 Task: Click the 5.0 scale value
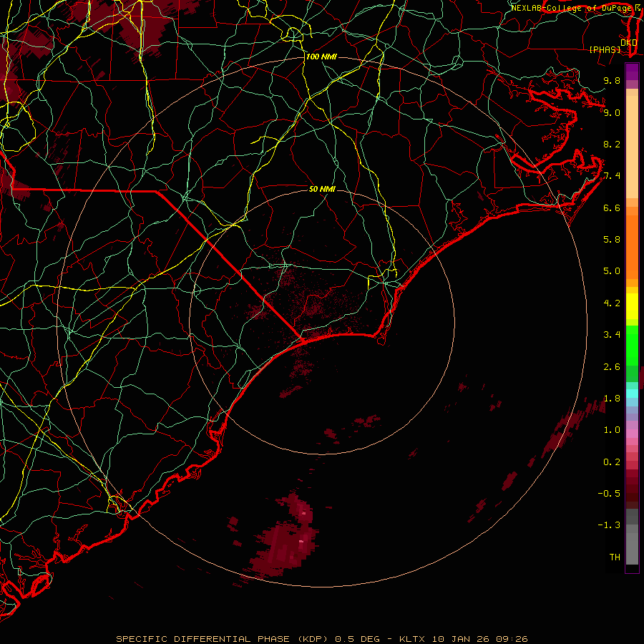pyautogui.click(x=612, y=271)
